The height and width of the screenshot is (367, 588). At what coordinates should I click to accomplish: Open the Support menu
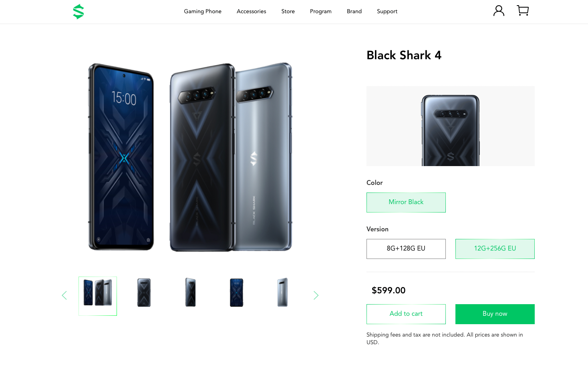pos(387,11)
